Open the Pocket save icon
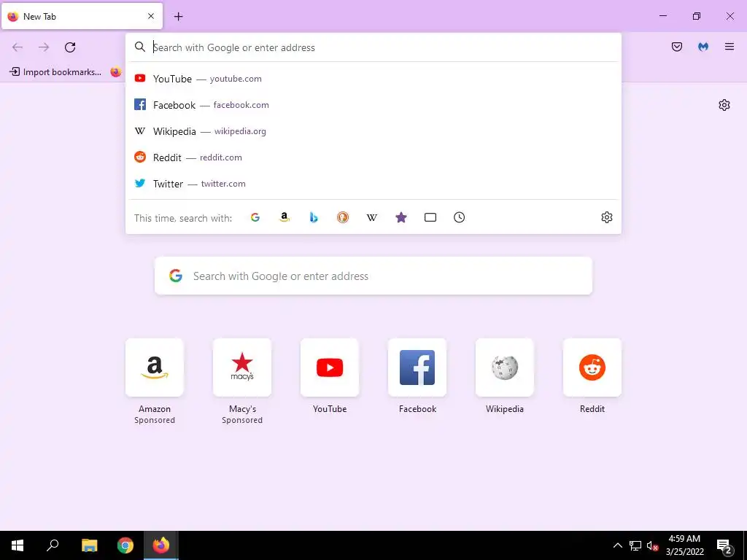This screenshot has height=560, width=747. [x=677, y=47]
